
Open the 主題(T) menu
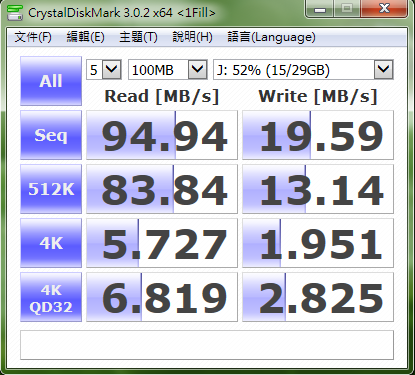[138, 37]
